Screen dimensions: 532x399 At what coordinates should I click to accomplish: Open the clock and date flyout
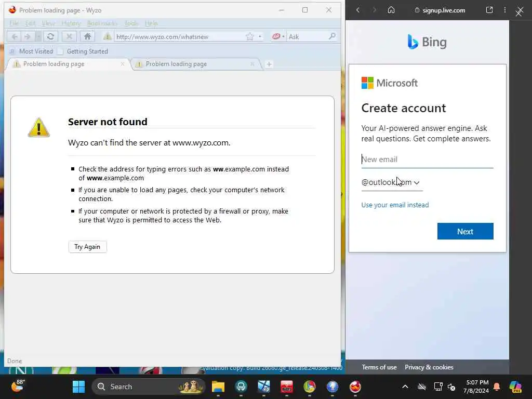tap(476, 387)
